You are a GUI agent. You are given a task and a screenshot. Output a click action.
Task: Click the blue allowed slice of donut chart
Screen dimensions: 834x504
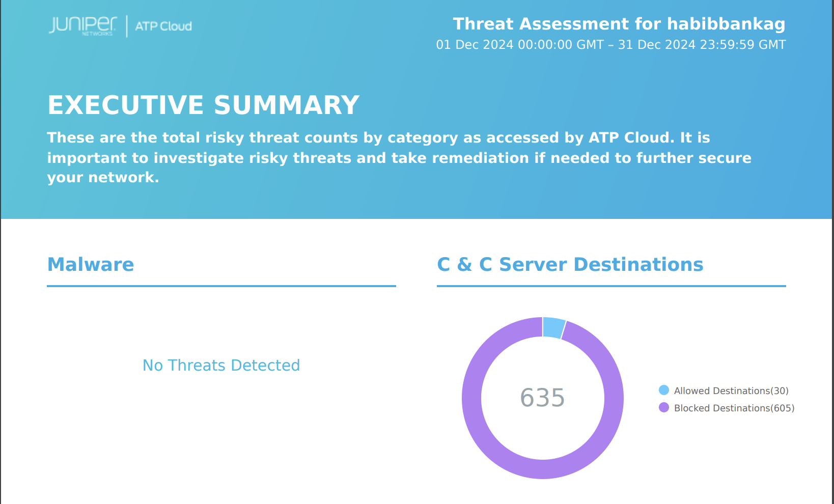tap(553, 327)
